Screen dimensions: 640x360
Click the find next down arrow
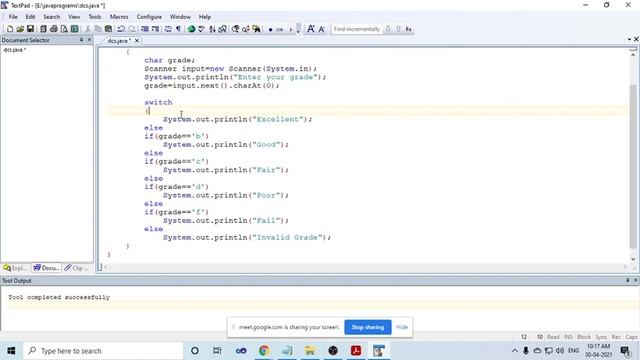[388, 29]
